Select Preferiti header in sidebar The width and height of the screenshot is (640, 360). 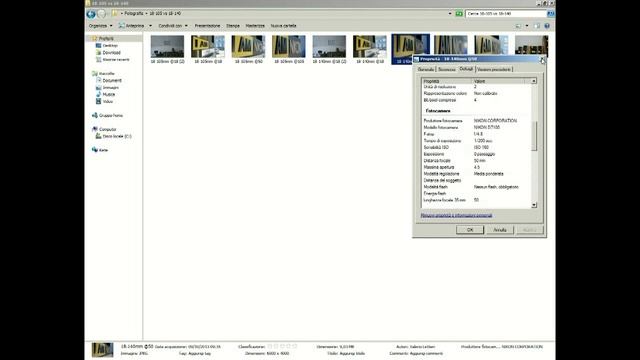click(106, 38)
